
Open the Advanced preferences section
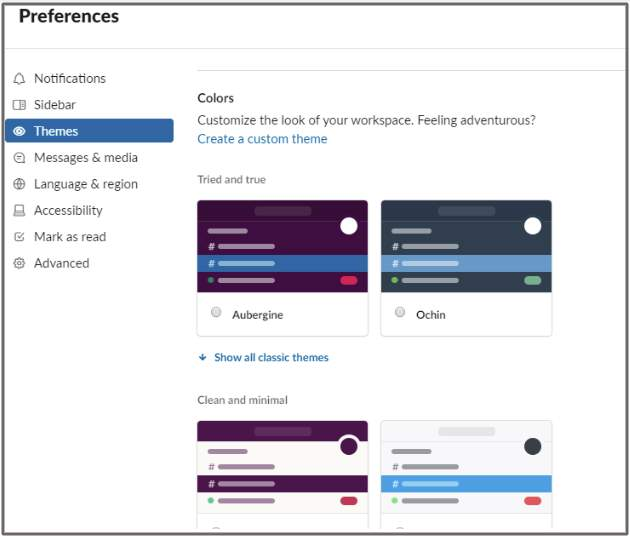point(61,263)
